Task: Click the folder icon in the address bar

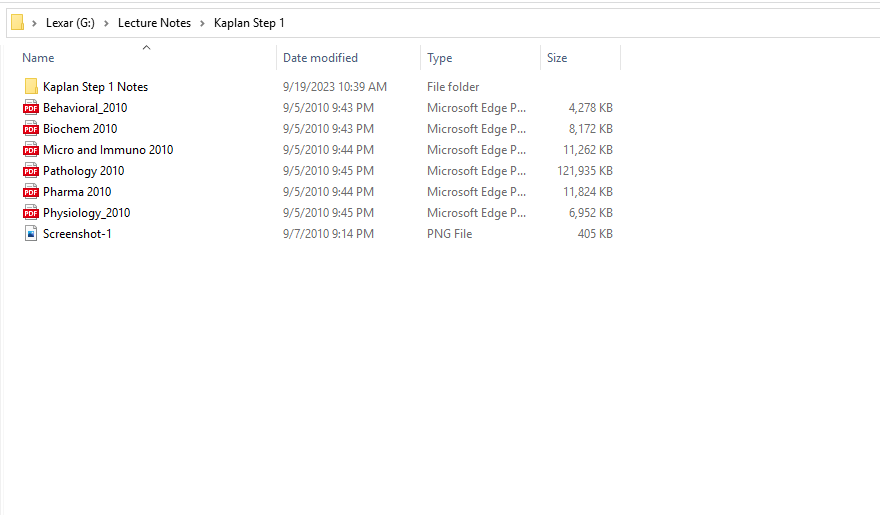Action: [x=17, y=22]
